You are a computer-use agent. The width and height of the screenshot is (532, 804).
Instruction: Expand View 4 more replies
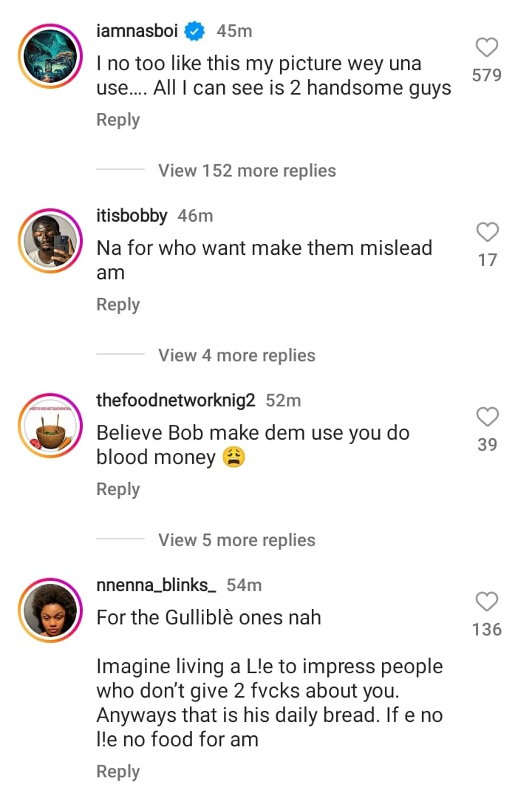(236, 355)
